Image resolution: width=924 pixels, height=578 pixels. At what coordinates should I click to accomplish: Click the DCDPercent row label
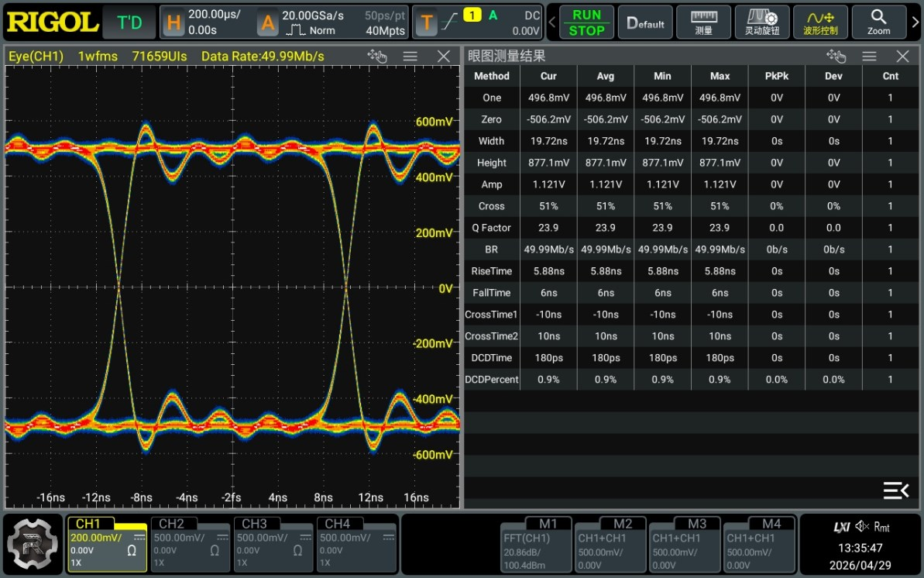click(492, 379)
